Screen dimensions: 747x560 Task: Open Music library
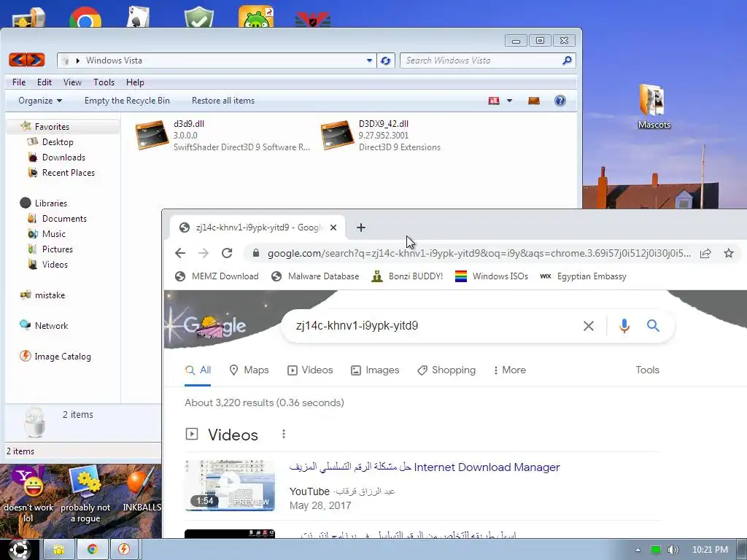point(53,234)
